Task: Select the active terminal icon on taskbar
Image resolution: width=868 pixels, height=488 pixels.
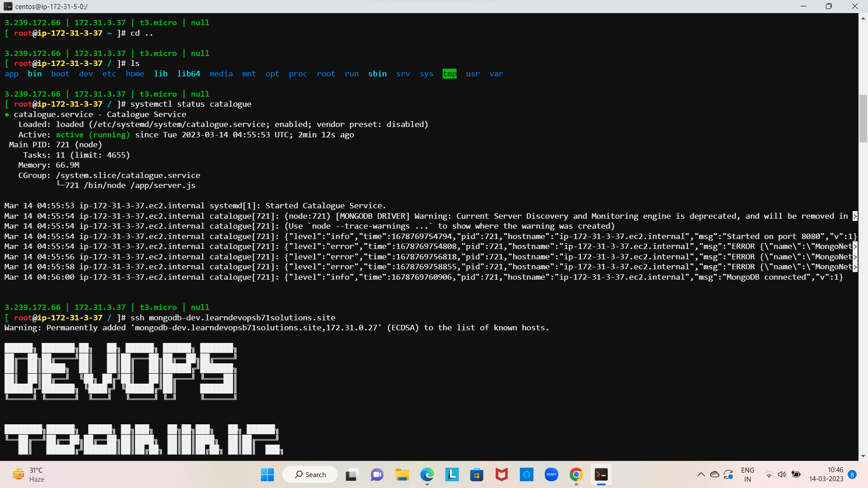Action: (601, 474)
